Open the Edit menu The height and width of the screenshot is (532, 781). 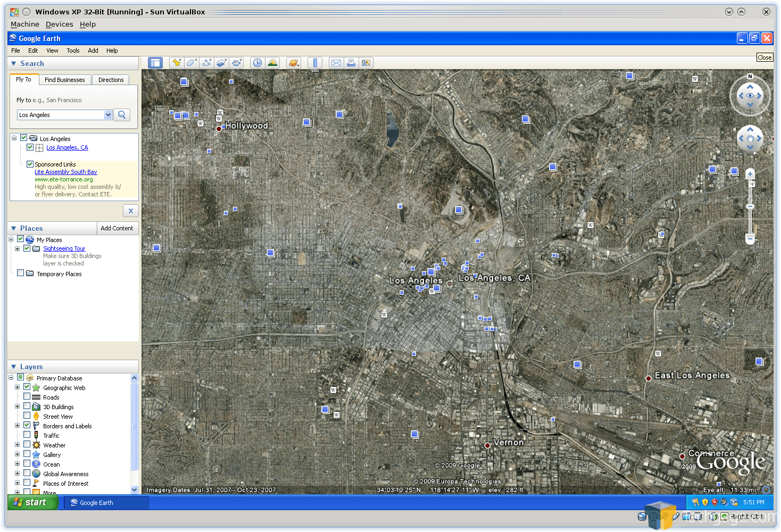pos(33,51)
